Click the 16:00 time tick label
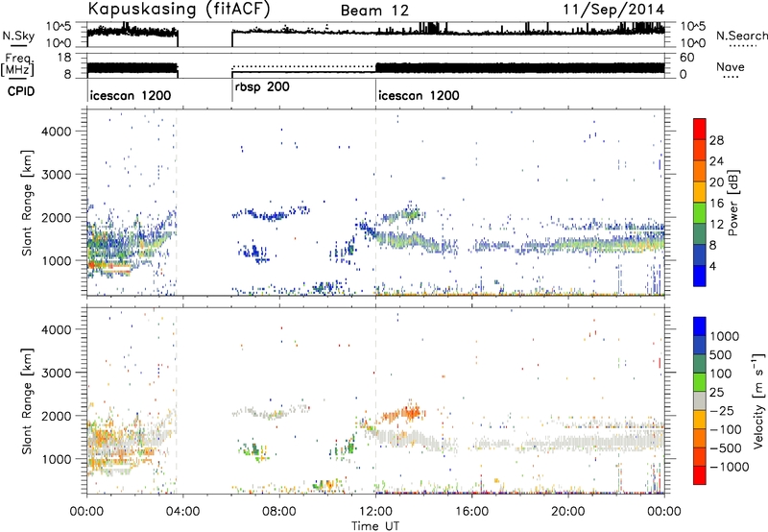 [x=471, y=511]
